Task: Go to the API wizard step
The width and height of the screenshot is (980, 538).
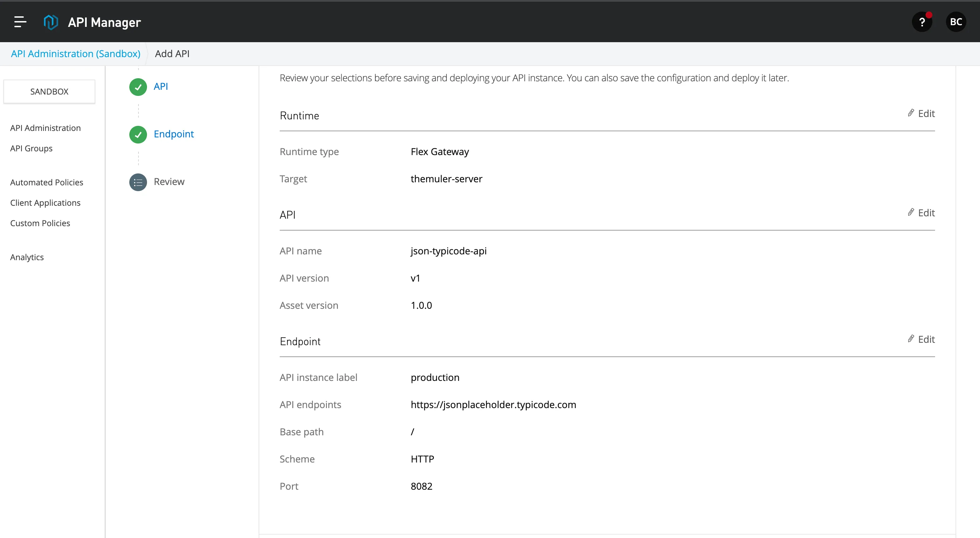Action: click(161, 86)
